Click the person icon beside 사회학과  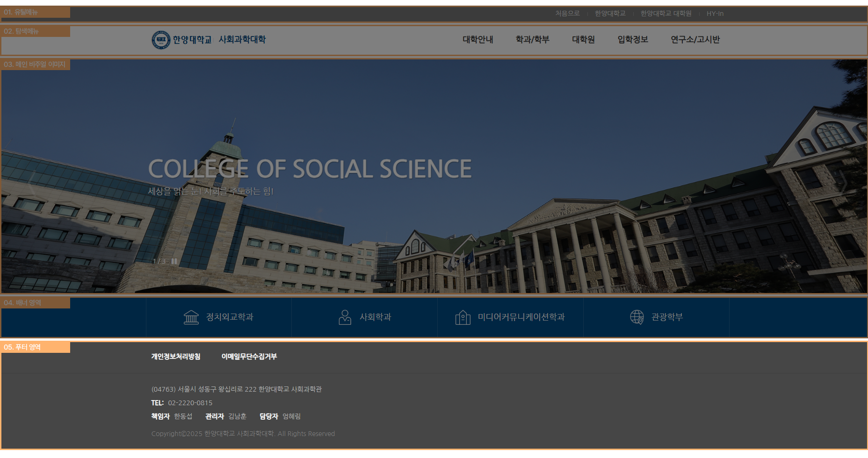point(345,317)
